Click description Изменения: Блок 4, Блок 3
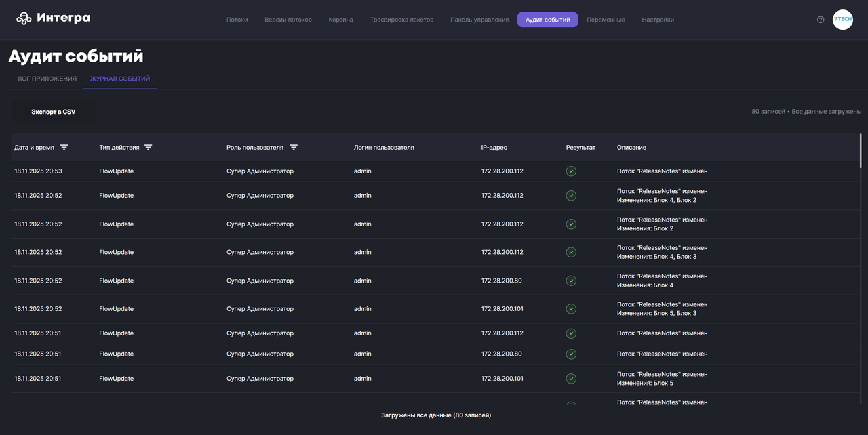 click(656, 257)
